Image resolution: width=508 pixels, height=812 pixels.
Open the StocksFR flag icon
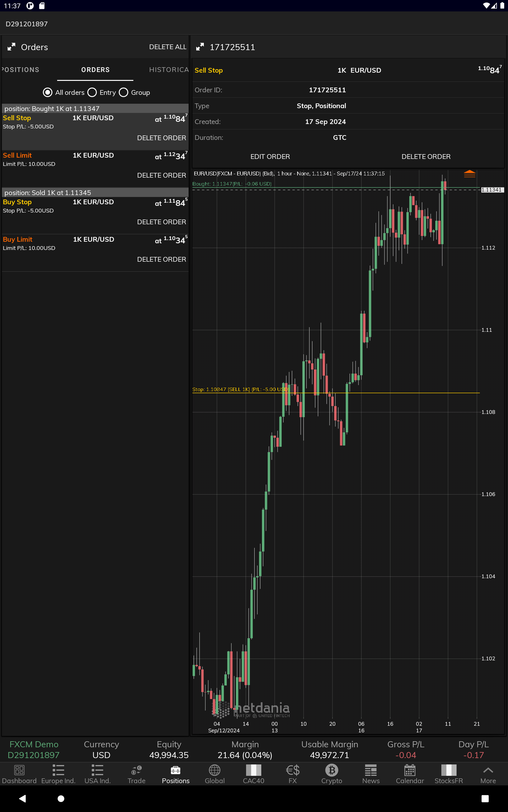tap(449, 770)
